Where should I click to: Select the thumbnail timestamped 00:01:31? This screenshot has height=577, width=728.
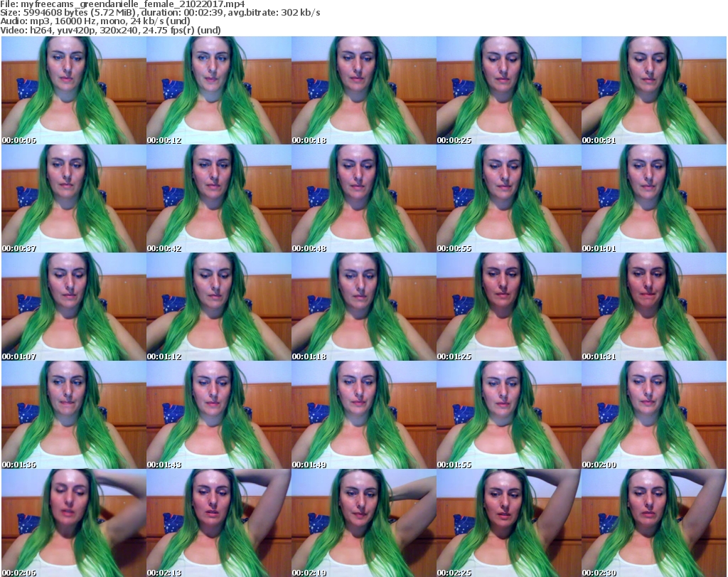pyautogui.click(x=654, y=307)
